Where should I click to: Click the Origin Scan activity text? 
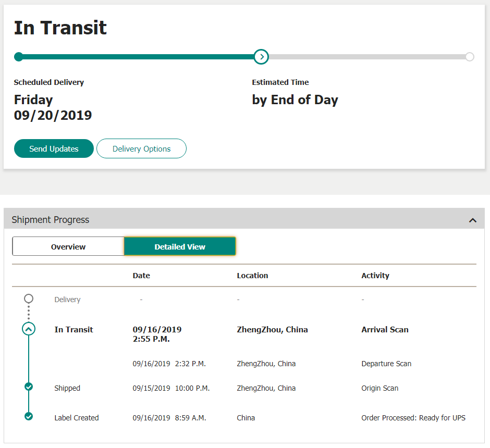[x=379, y=388]
